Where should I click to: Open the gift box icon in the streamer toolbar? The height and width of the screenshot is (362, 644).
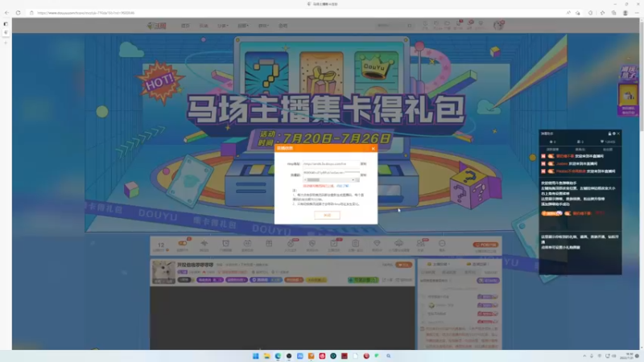[269, 244]
